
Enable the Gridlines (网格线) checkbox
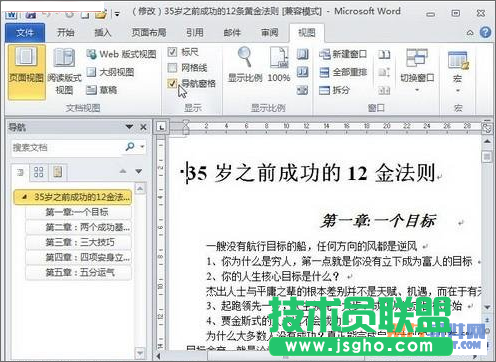coord(172,68)
